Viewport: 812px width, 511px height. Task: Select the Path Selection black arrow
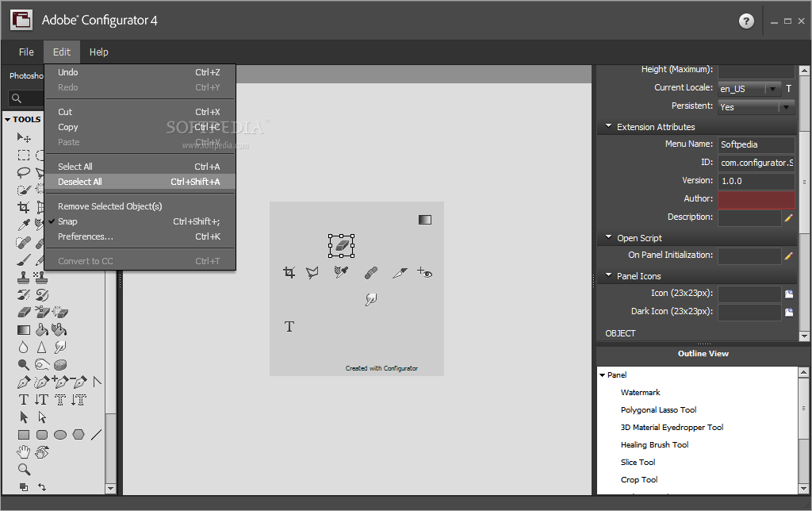coord(24,417)
